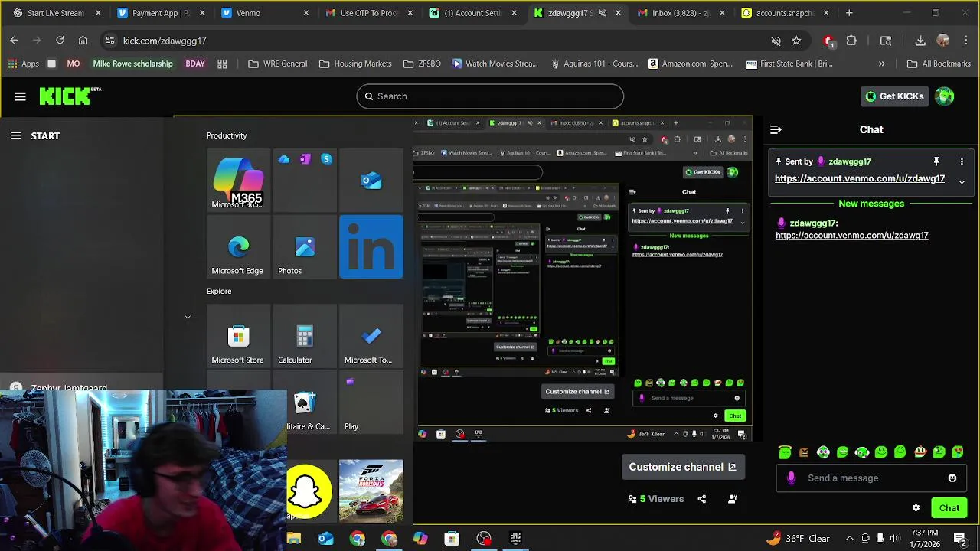Open chat settings gear icon
The image size is (980, 551).
point(916,507)
